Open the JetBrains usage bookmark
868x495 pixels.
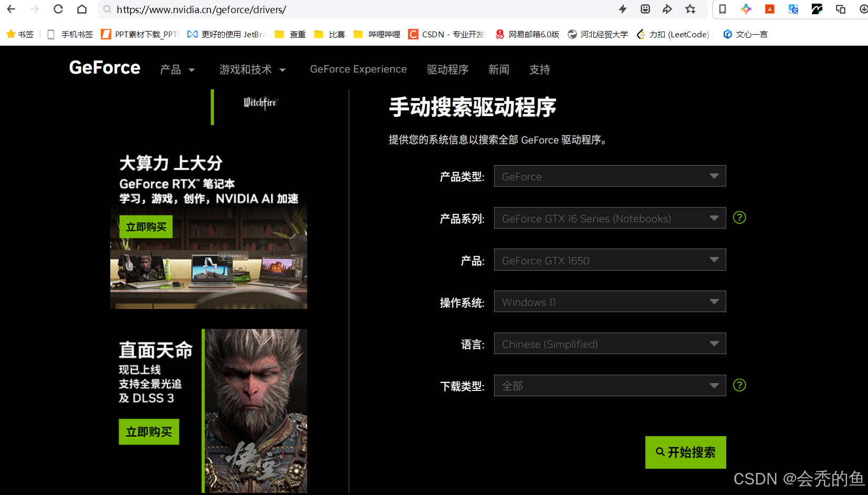[x=227, y=34]
